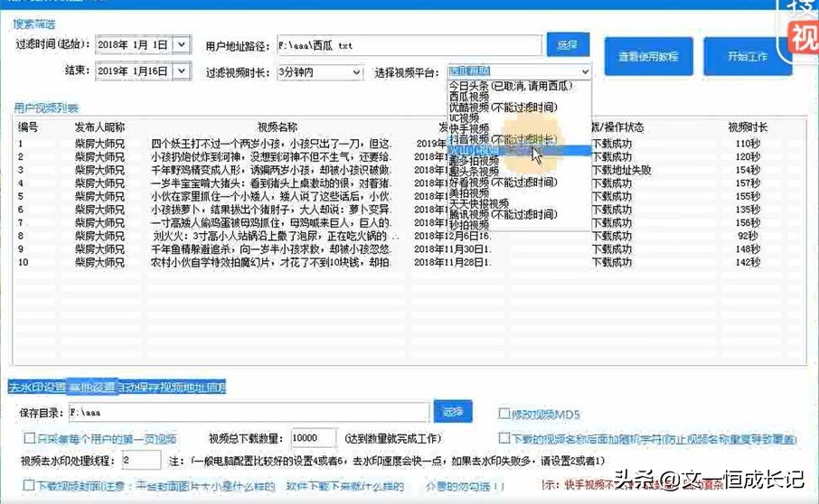This screenshot has height=504, width=819.
Task: Click the 视频时长 column header
Action: coord(748,127)
